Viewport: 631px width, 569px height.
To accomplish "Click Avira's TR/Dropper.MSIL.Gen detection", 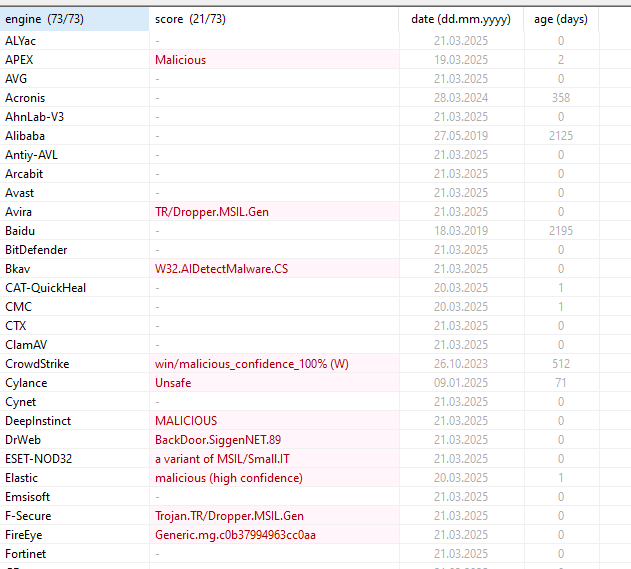I will (212, 212).
